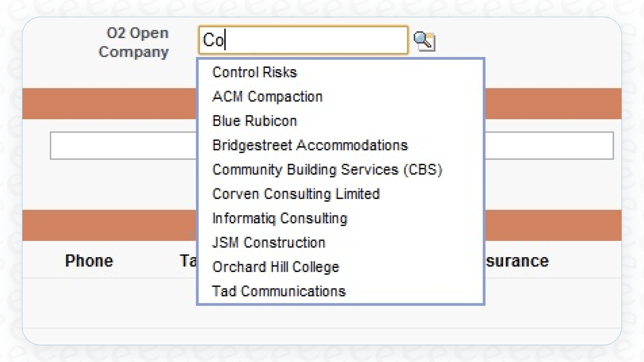Select Corven Consulting Limited
644x362 pixels.
pos(296,194)
